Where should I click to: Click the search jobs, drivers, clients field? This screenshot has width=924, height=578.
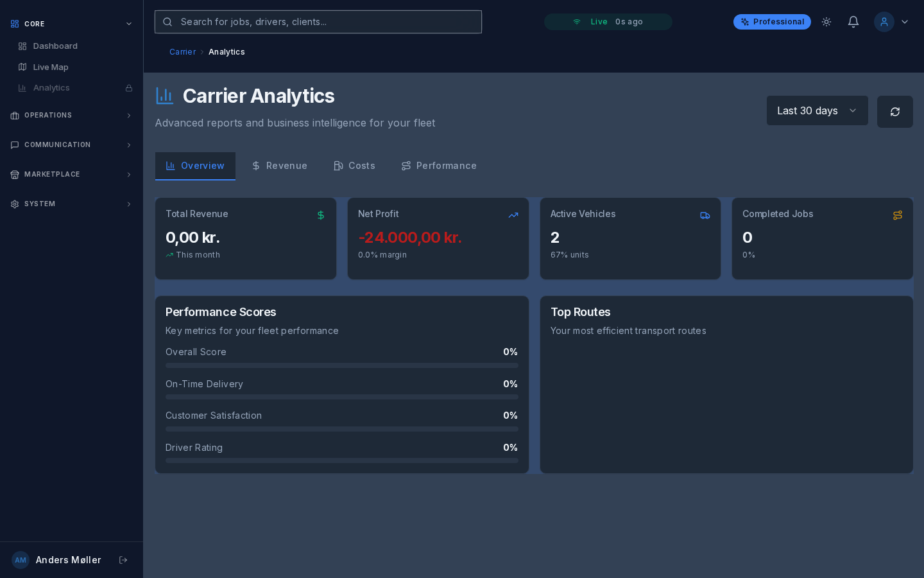[x=318, y=22]
